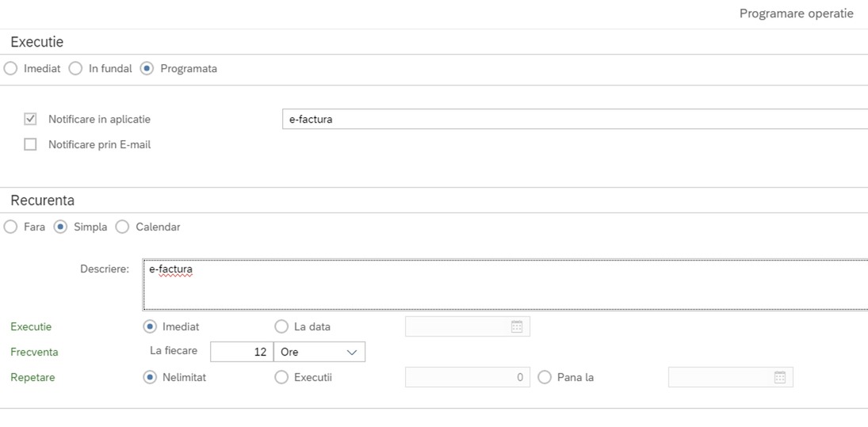
Task: Click inside the Descriere text area
Action: coord(505,284)
